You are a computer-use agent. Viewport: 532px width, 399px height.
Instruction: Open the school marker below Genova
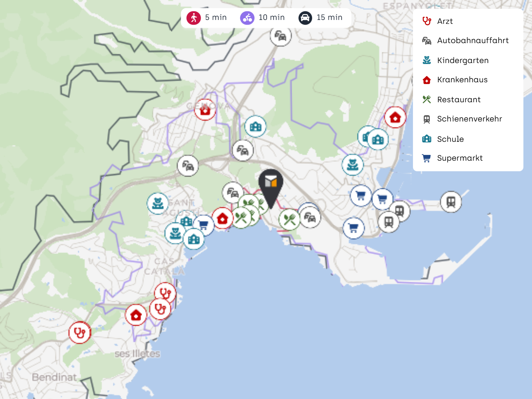255,126
